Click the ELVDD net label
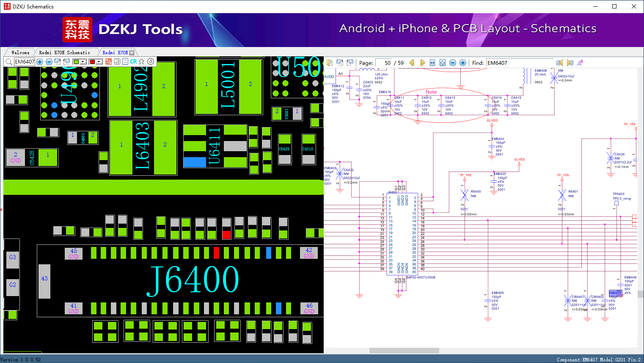 pos(493,120)
